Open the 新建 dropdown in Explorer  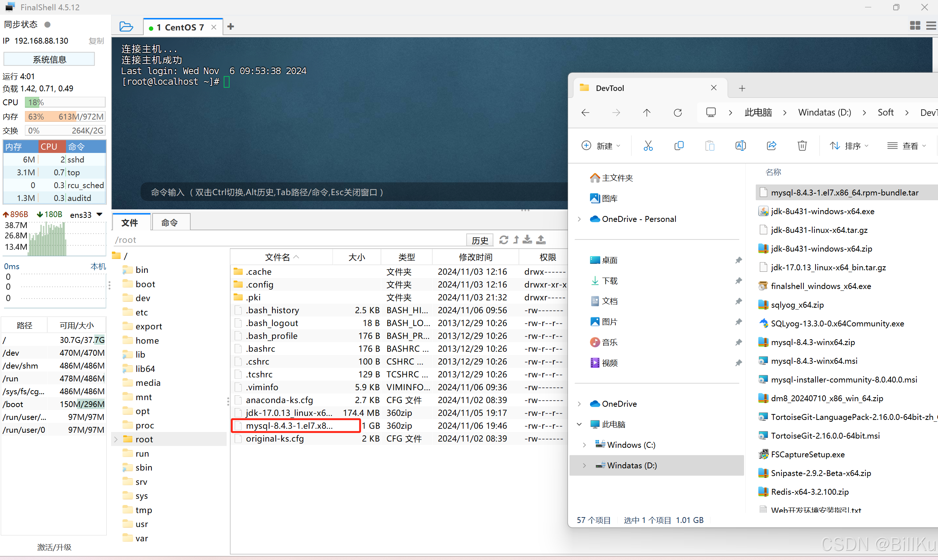pyautogui.click(x=601, y=146)
